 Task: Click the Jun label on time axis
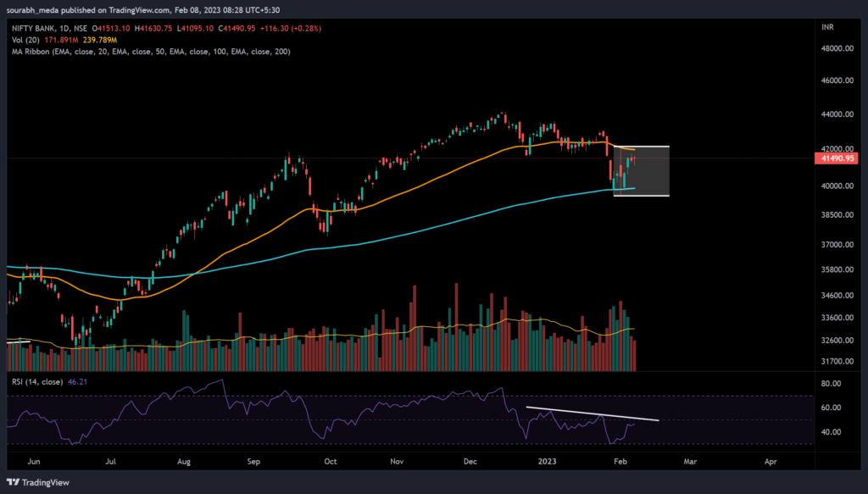pos(33,461)
